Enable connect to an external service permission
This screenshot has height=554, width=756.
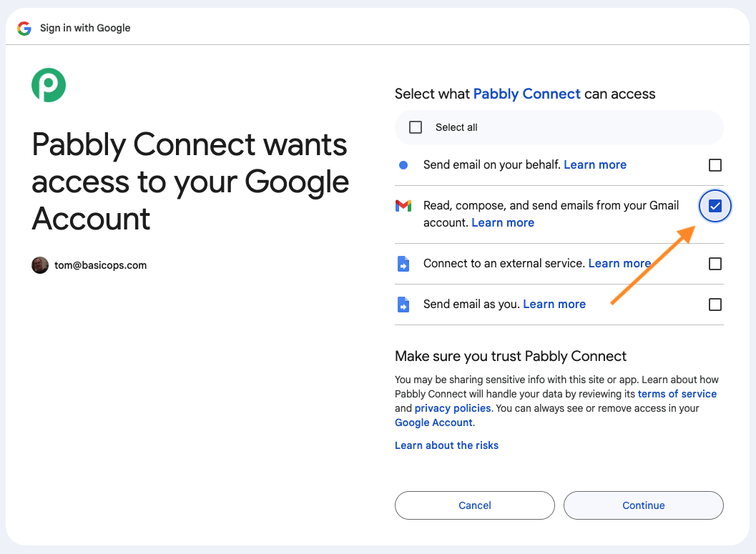(x=715, y=264)
